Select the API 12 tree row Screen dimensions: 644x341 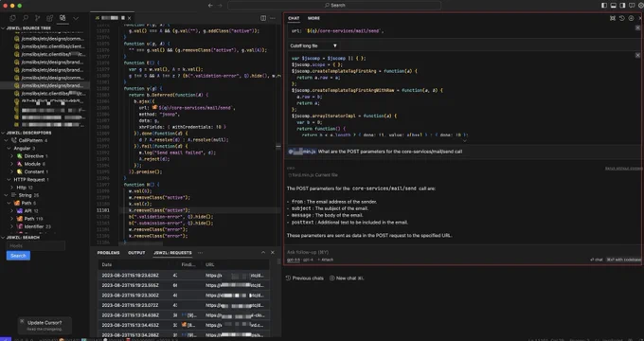point(45,211)
